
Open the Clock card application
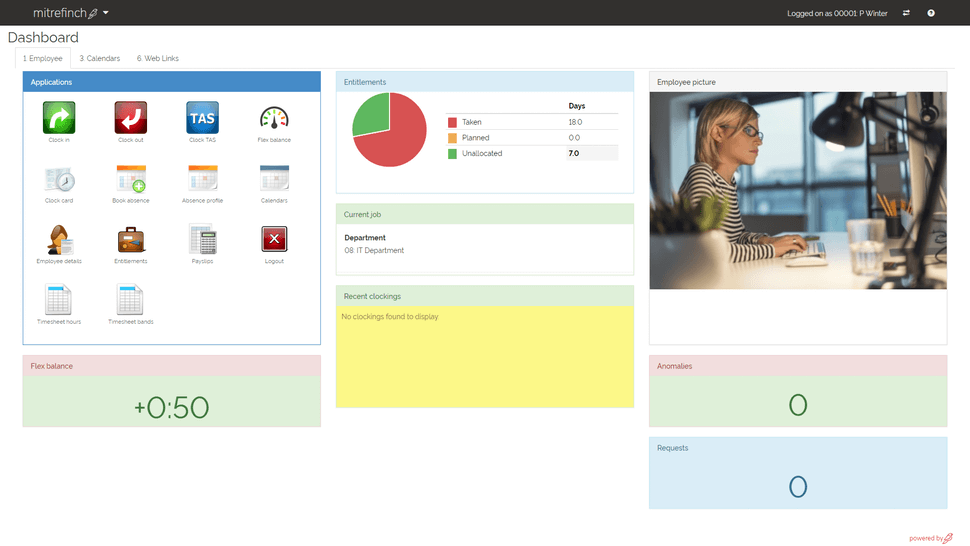pyautogui.click(x=59, y=179)
